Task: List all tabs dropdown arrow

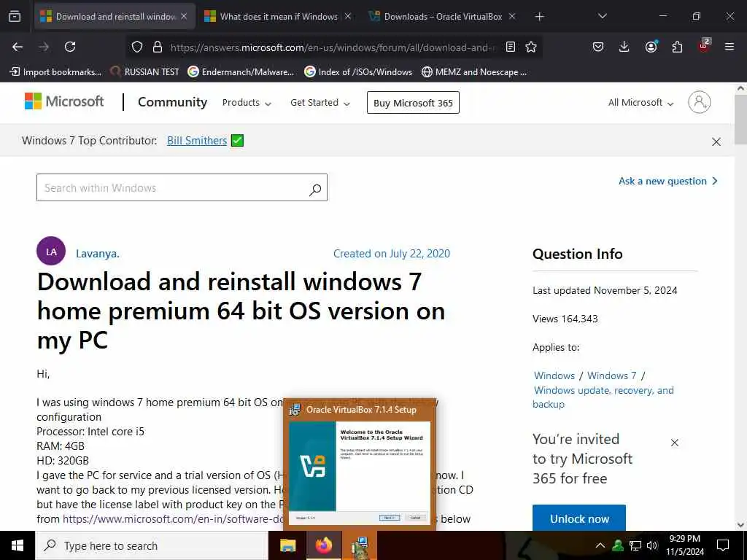Action: coord(602,17)
